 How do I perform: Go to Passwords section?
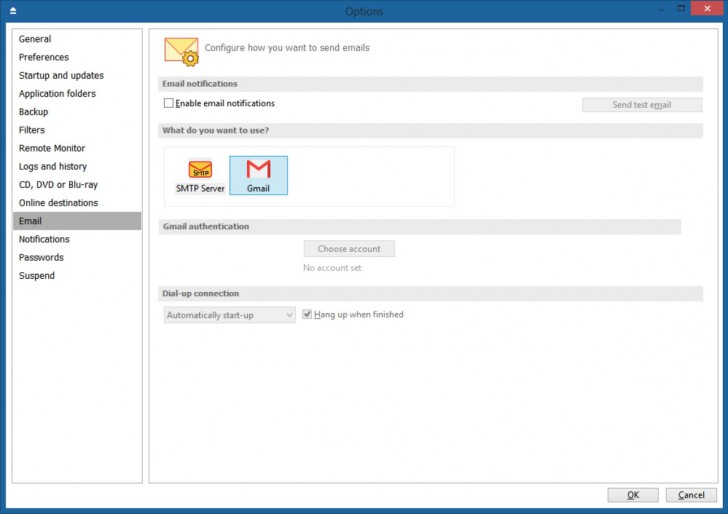(77, 257)
